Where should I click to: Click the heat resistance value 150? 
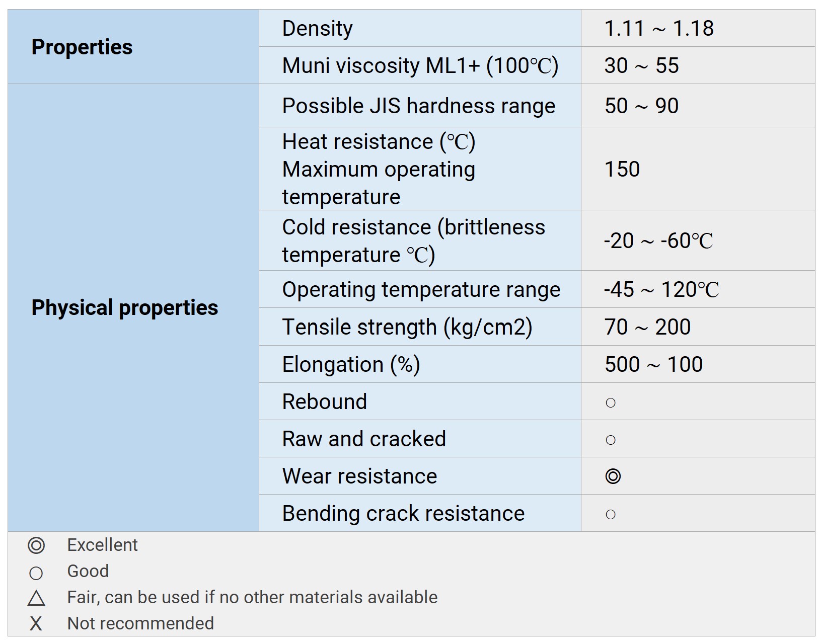622,169
